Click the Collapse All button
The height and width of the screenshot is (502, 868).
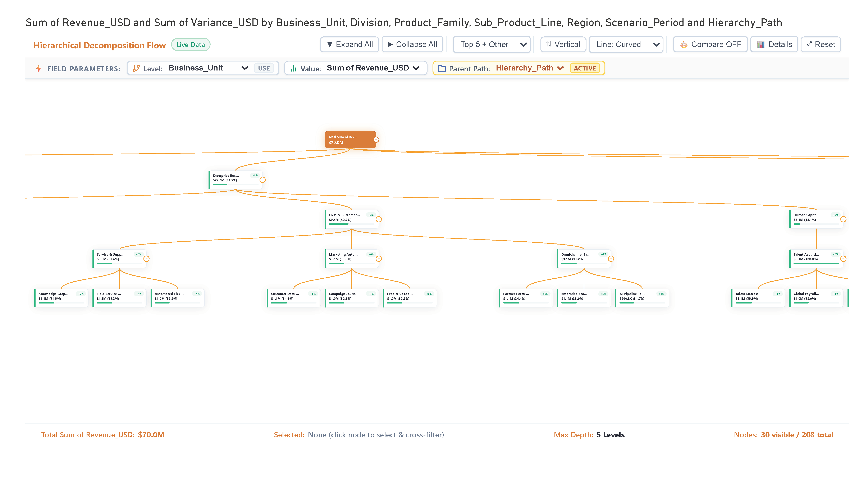412,44
